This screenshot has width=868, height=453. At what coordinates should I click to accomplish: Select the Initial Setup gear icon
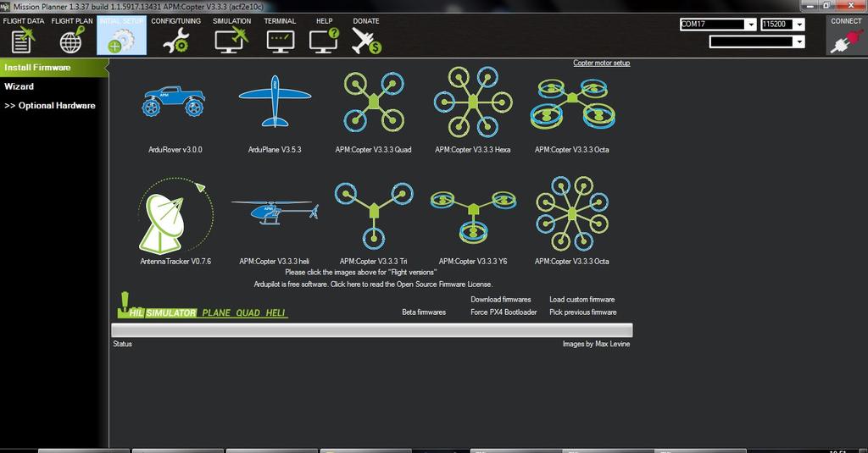click(x=121, y=41)
